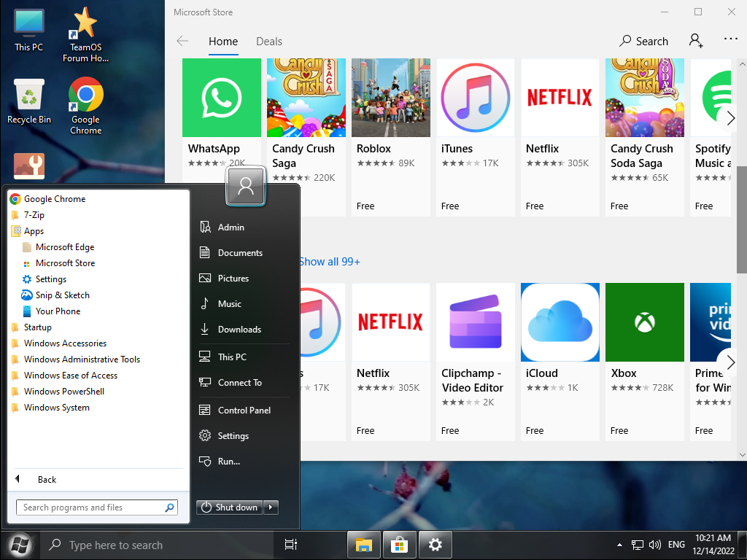The width and height of the screenshot is (747, 560).
Task: Open the WhatsApp app tile
Action: point(221,98)
